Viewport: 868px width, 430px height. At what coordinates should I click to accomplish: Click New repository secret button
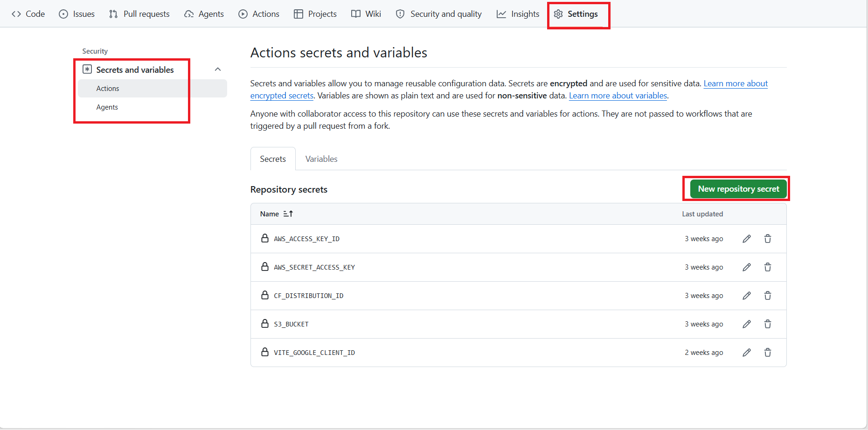[738, 189]
